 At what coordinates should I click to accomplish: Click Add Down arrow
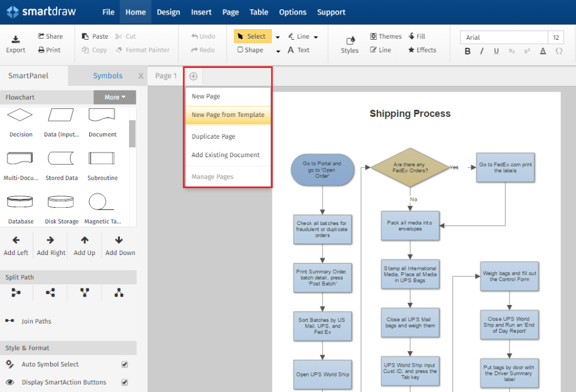(x=119, y=241)
